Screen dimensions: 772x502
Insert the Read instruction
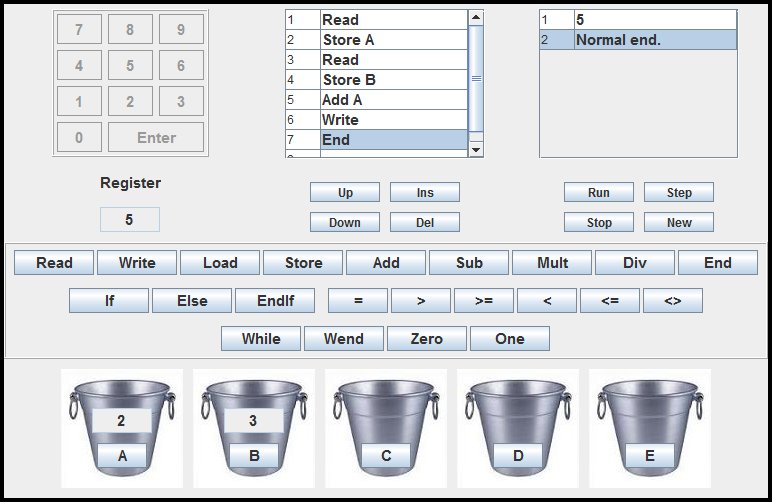[54, 263]
